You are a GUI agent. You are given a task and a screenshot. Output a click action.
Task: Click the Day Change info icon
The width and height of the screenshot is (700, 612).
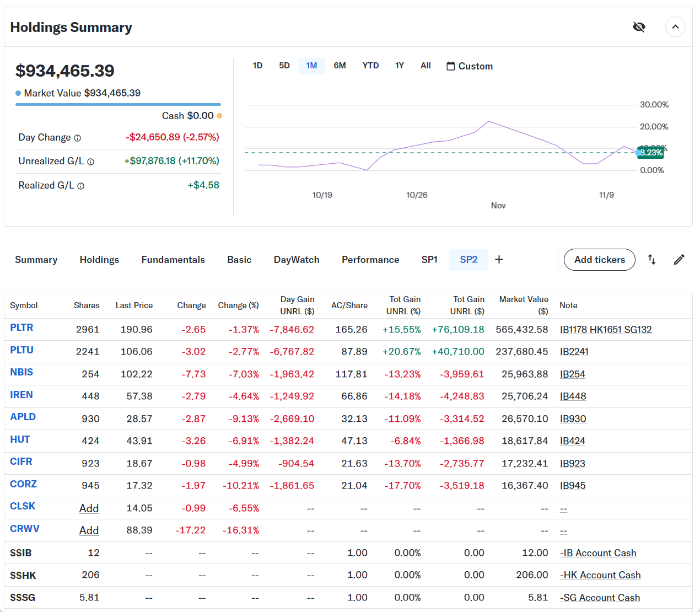[x=78, y=138]
